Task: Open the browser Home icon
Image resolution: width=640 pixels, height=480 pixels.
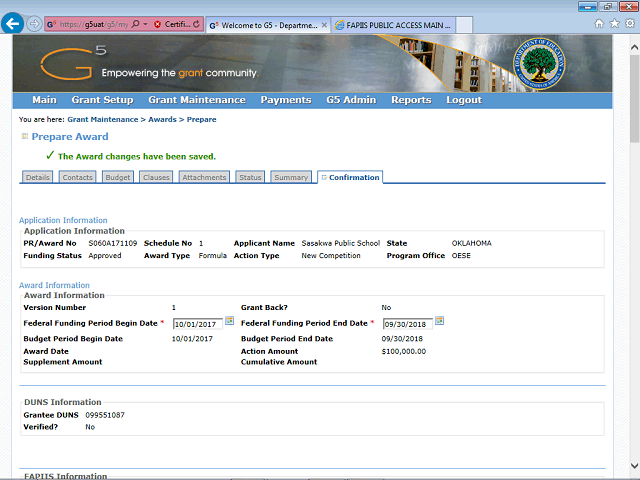Action: 599,24
